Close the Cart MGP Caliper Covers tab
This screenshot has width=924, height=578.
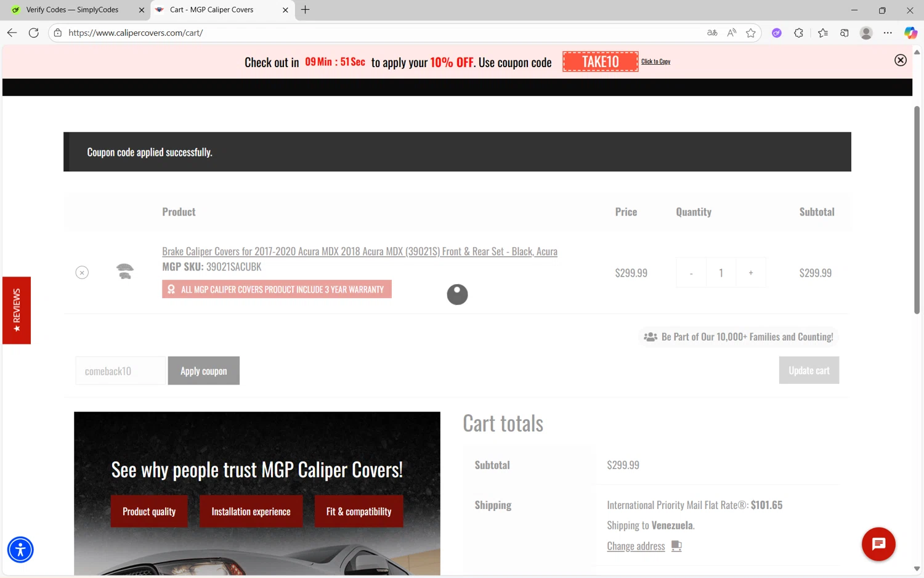(285, 10)
